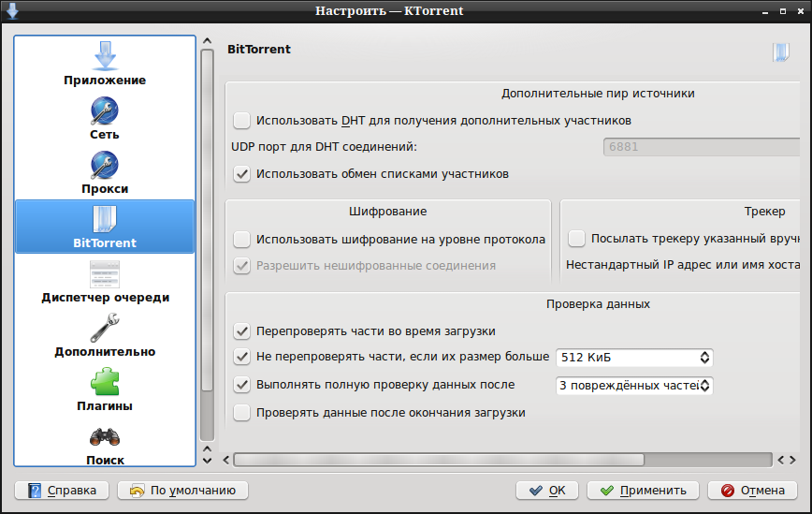Viewport: 812px width, 514px height.
Task: Adjust the 512 КиБ spinbox arrows
Action: click(704, 358)
